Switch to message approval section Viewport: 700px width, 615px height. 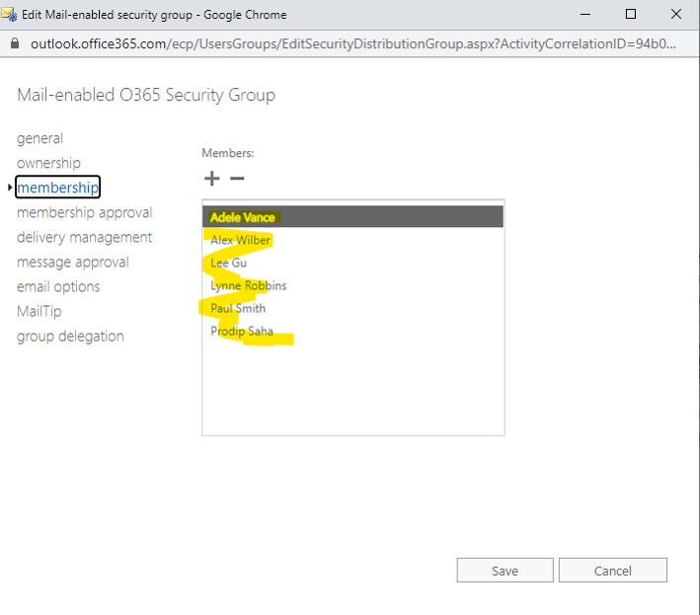click(73, 262)
